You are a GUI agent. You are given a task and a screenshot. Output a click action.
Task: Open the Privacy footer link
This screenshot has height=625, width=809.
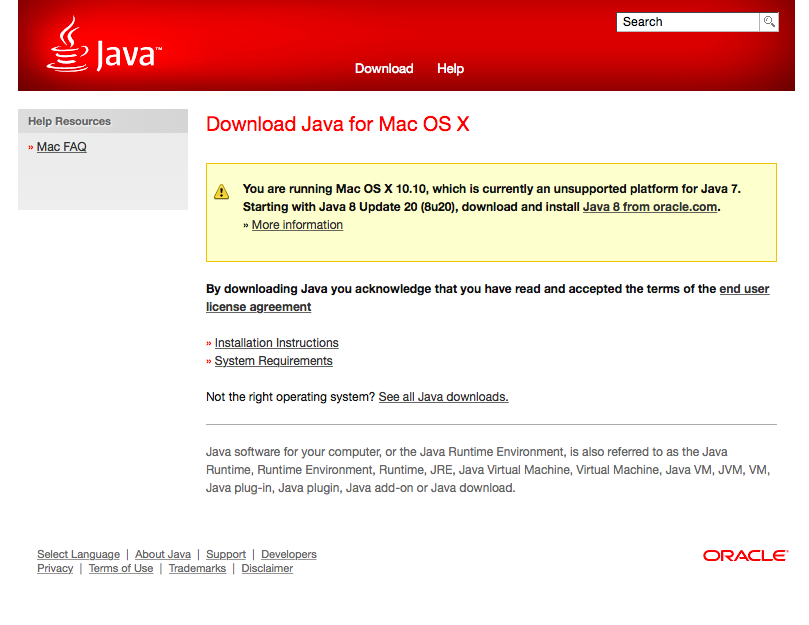pos(55,568)
